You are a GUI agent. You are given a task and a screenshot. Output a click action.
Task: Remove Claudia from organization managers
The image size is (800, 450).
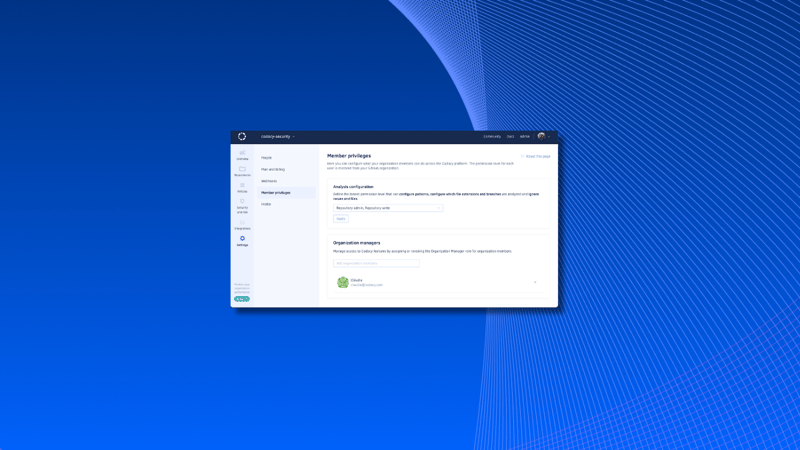click(535, 283)
